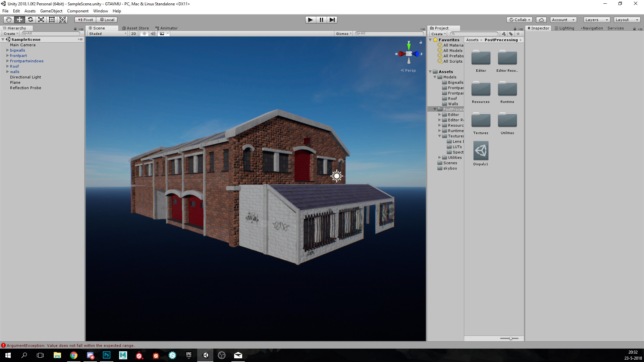Click the Play button to run the scene
Image resolution: width=644 pixels, height=362 pixels.
pos(310,20)
